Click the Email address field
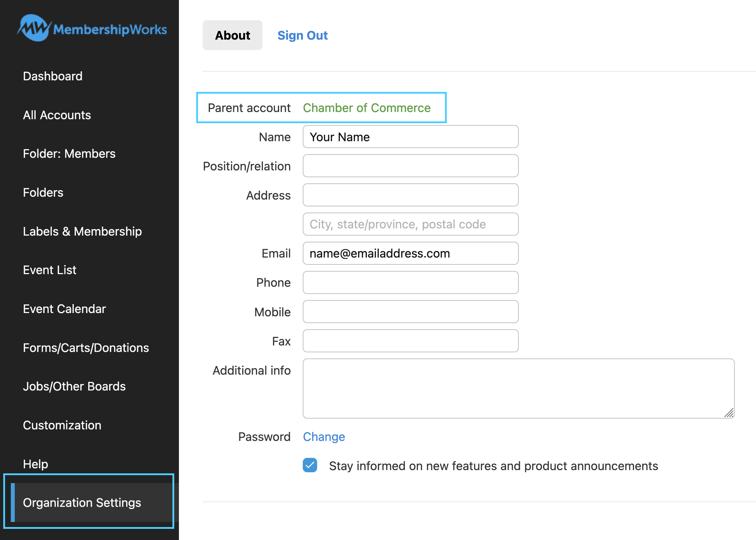 [410, 253]
